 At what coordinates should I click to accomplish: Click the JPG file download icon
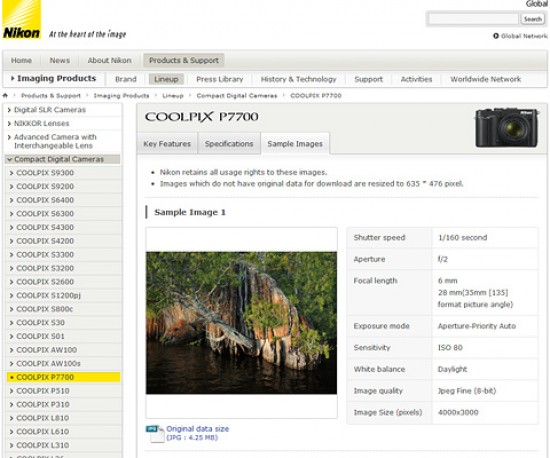(x=155, y=433)
